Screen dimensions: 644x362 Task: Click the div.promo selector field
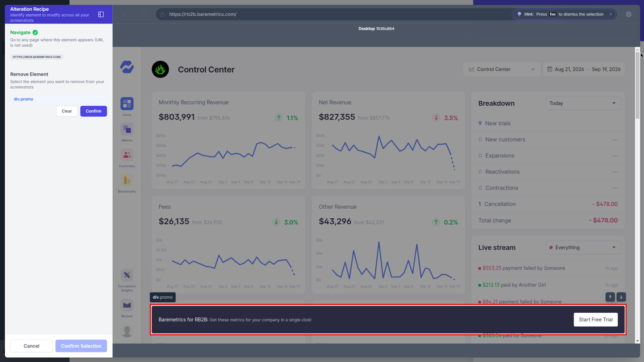(58, 99)
